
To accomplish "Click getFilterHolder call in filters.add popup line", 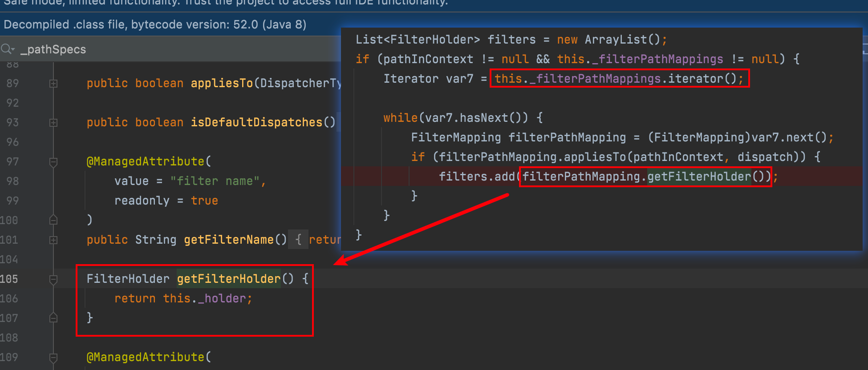I will click(x=699, y=177).
